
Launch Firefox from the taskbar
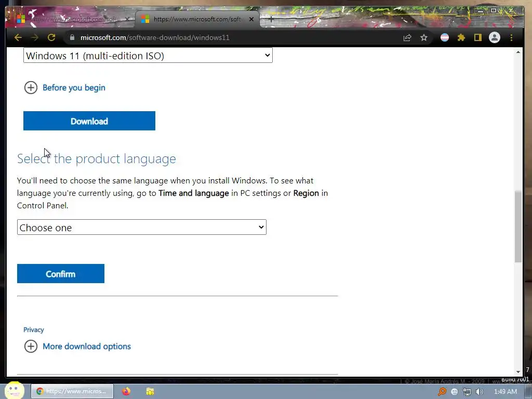pos(126,391)
